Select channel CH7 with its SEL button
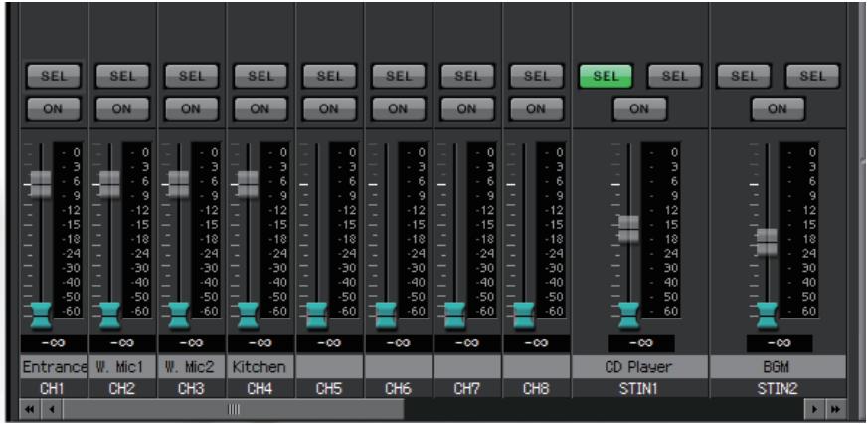 (x=467, y=76)
